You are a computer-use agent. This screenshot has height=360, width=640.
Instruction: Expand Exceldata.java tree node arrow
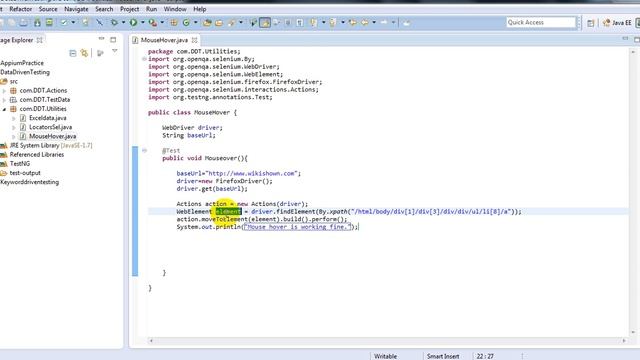point(14,118)
